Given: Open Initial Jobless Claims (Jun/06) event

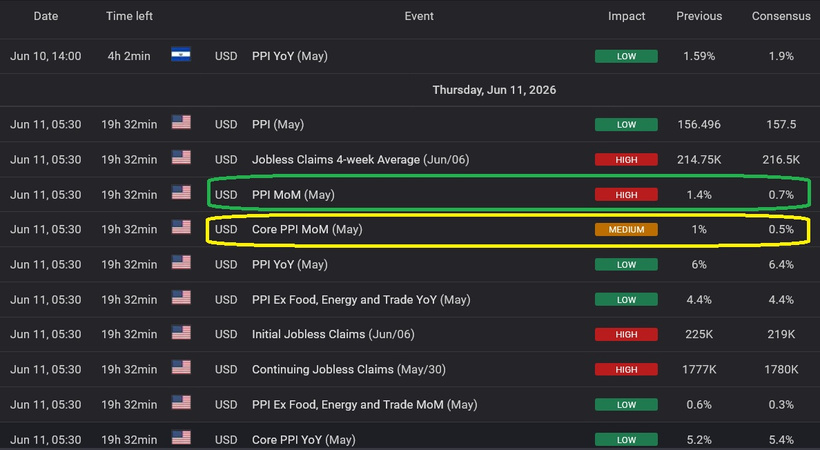Looking at the screenshot, I should click(x=333, y=334).
